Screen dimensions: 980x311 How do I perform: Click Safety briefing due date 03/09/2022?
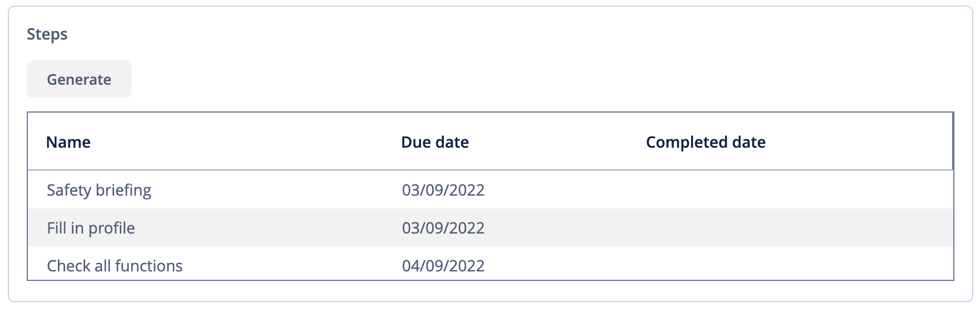point(443,190)
